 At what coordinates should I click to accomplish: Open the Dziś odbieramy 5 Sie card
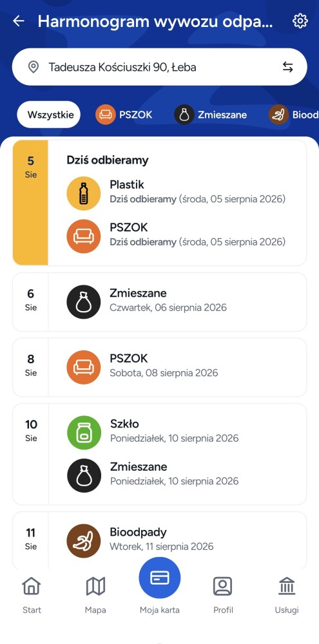(x=160, y=203)
